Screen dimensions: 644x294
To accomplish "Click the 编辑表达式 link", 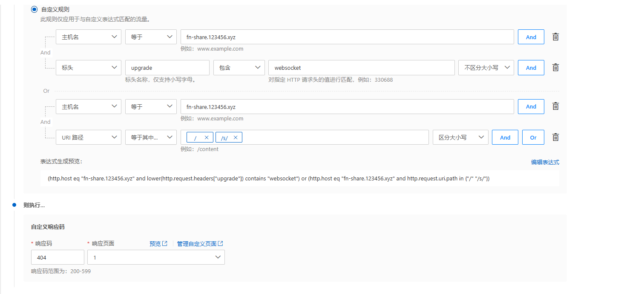I will pos(545,162).
